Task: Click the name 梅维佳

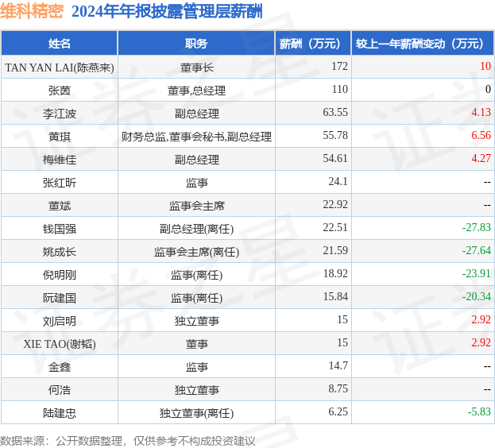Action: point(60,160)
